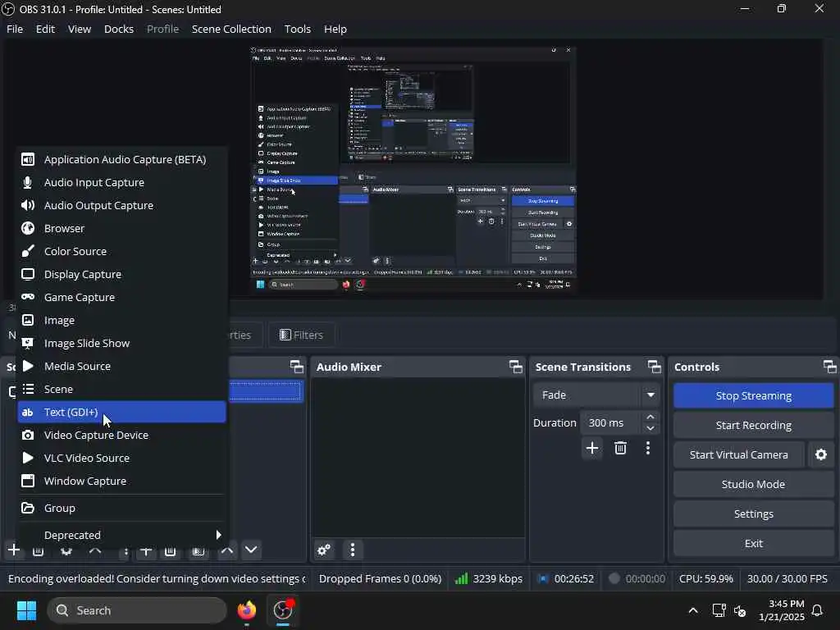The image size is (840, 630).
Task: Click the recording time 00:00:00
Action: tap(645, 578)
